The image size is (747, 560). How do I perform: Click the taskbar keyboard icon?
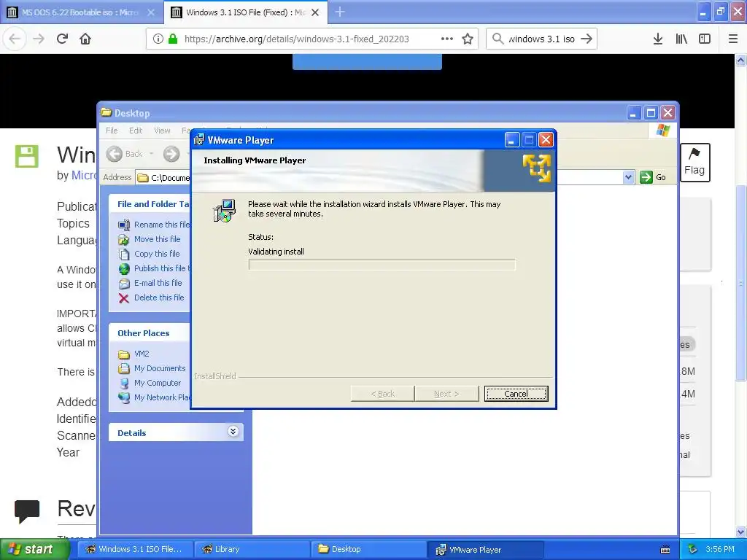[665, 550]
